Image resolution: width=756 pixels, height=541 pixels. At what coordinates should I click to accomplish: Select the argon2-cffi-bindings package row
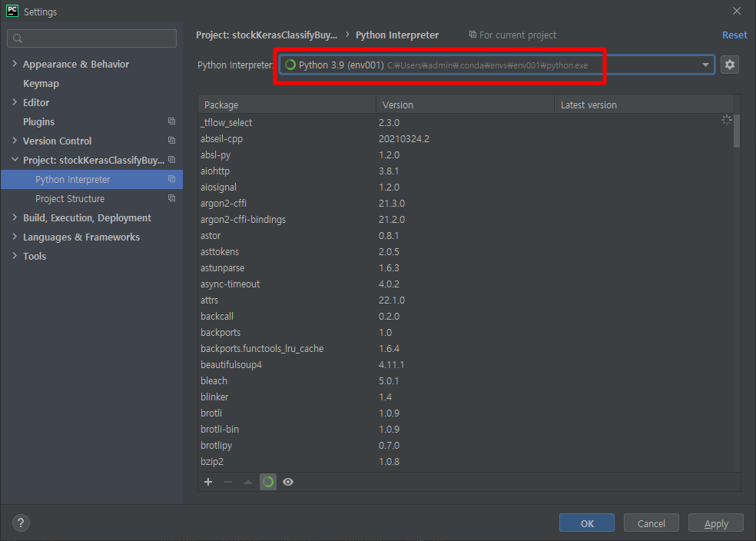coord(466,219)
